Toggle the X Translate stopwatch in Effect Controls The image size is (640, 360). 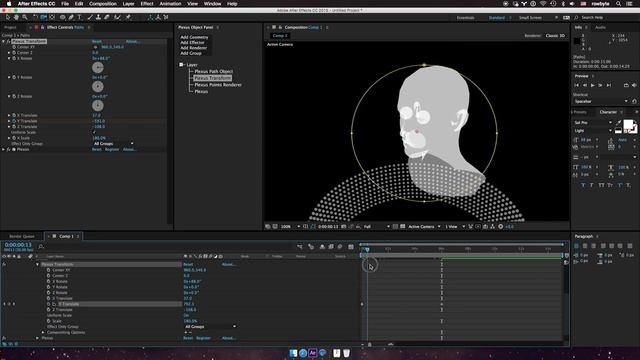tap(13, 116)
